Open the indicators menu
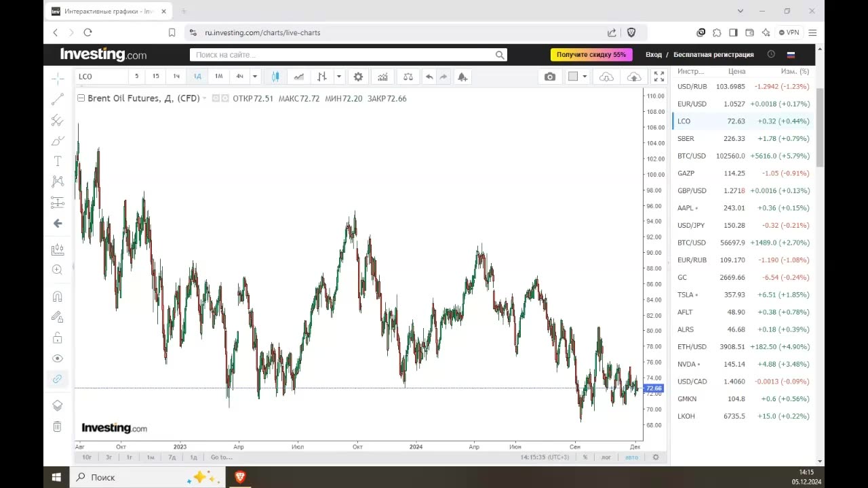868x488 pixels. tap(383, 77)
